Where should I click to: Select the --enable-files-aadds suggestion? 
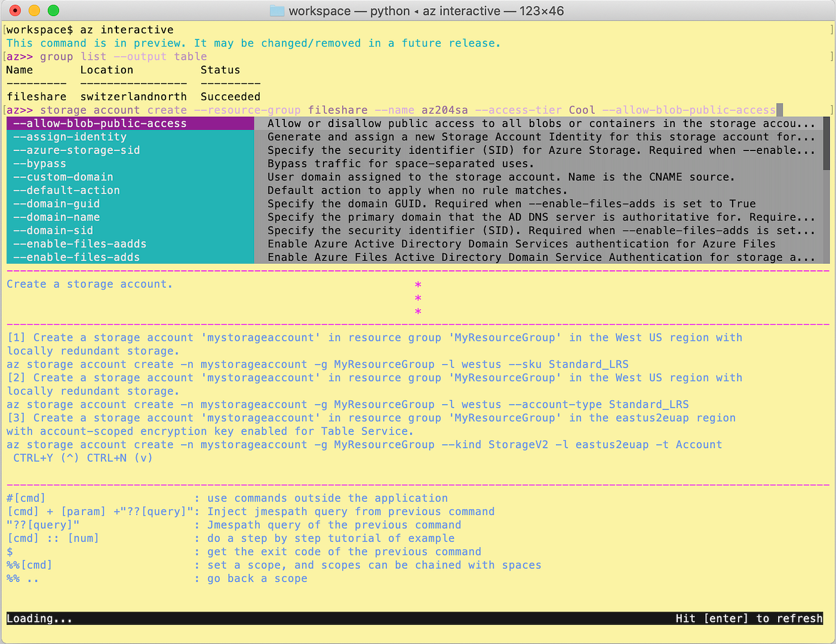[x=130, y=244]
